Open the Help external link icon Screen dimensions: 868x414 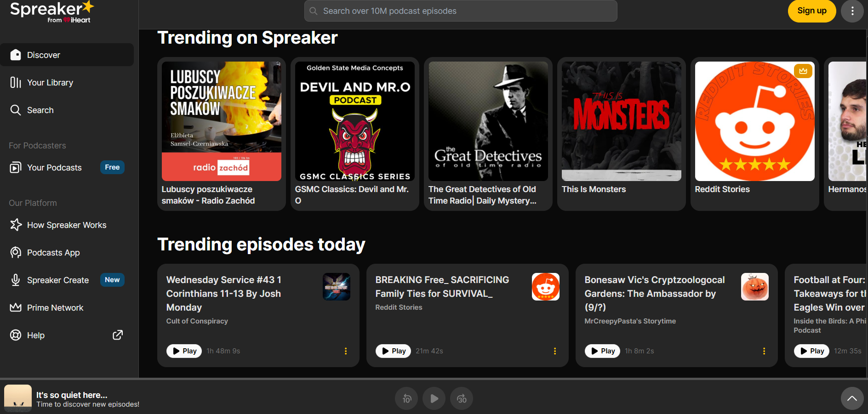pyautogui.click(x=118, y=335)
